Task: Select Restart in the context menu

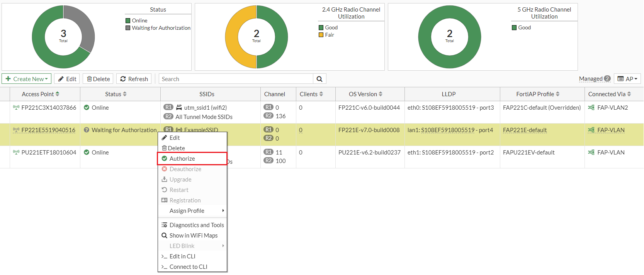Action: point(192,190)
